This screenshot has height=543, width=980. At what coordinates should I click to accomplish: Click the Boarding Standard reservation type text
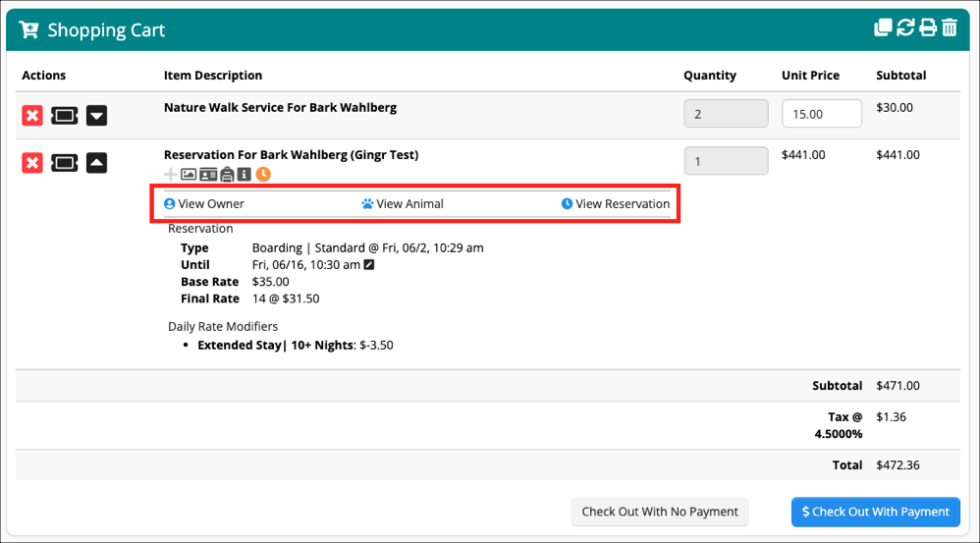(367, 248)
